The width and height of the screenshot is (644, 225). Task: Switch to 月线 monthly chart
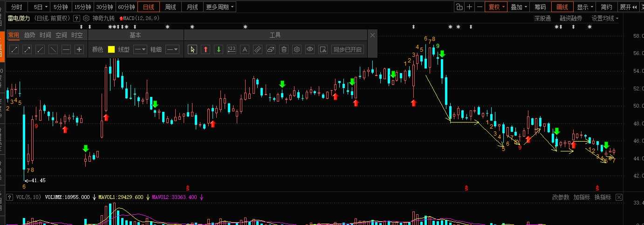point(192,7)
